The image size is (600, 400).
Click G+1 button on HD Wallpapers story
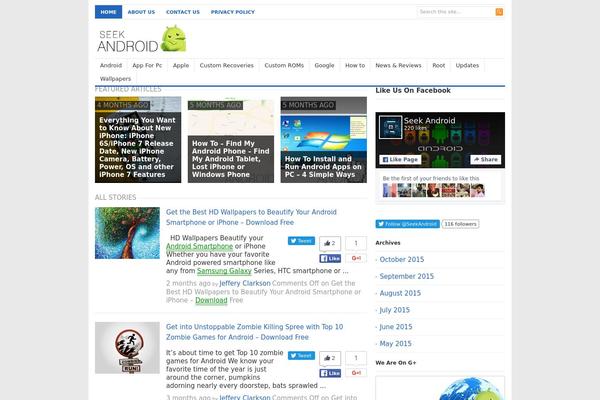point(356,258)
